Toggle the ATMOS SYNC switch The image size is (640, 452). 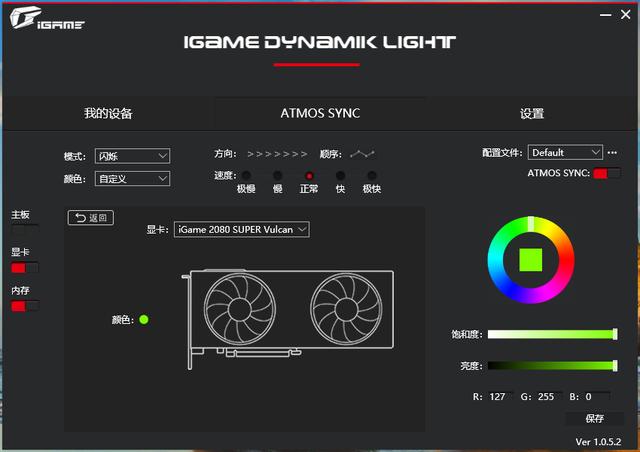(x=607, y=173)
